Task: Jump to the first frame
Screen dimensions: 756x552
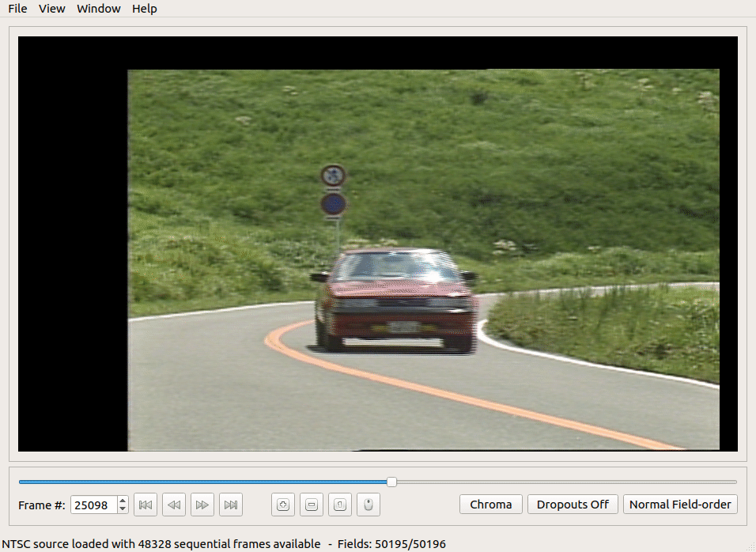Action: (146, 505)
